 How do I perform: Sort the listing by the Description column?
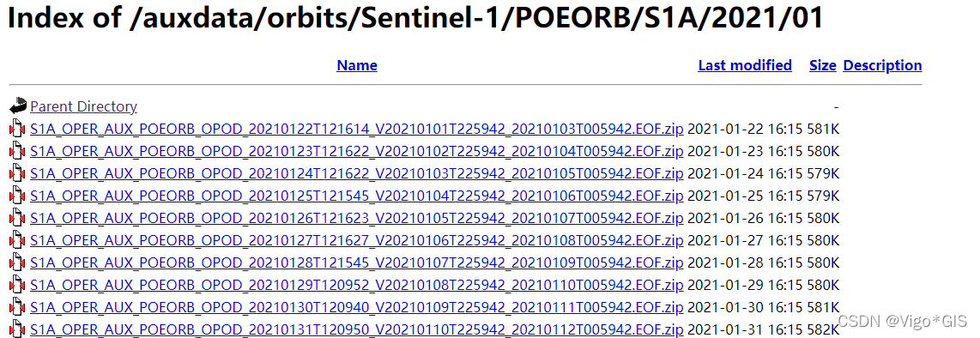pos(882,65)
